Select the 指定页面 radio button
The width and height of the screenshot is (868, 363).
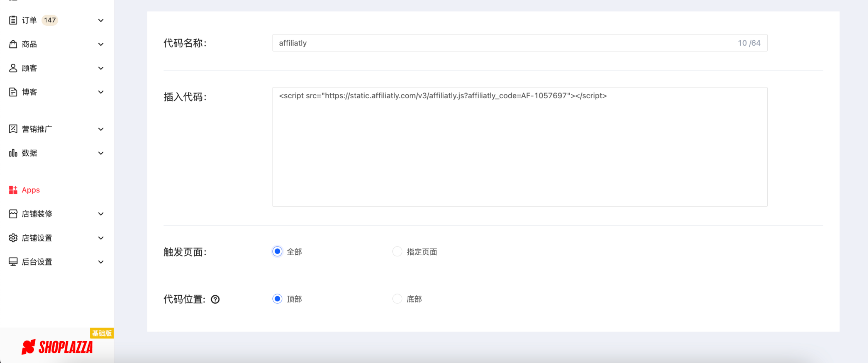(397, 252)
